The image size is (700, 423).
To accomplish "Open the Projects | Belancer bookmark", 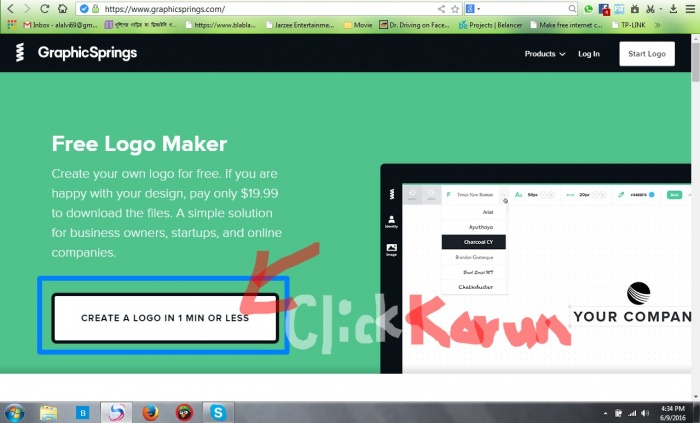I will (490, 25).
